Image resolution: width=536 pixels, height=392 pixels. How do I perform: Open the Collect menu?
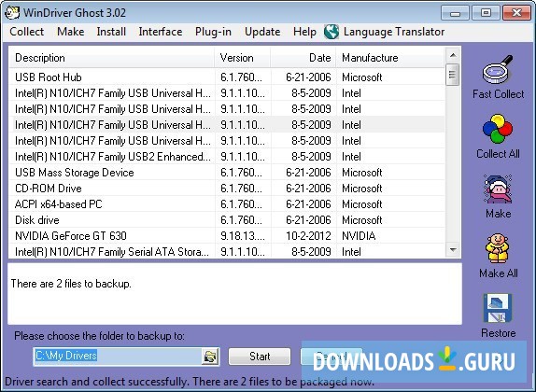(27, 32)
